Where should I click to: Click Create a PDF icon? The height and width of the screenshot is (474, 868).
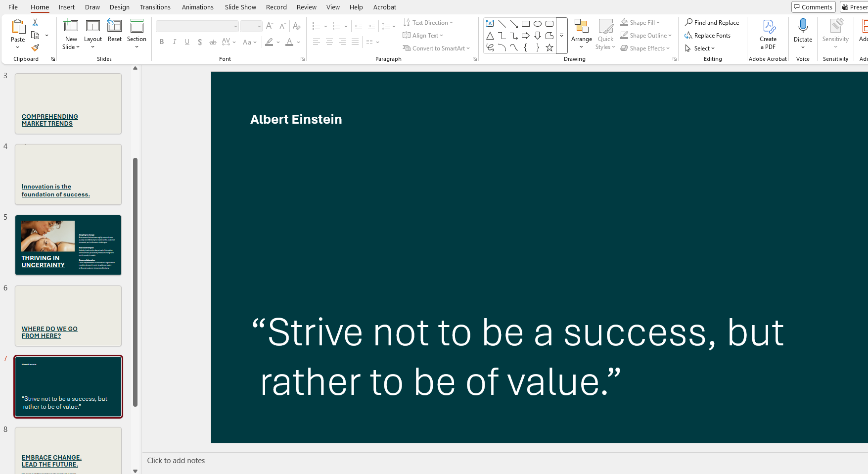768,34
